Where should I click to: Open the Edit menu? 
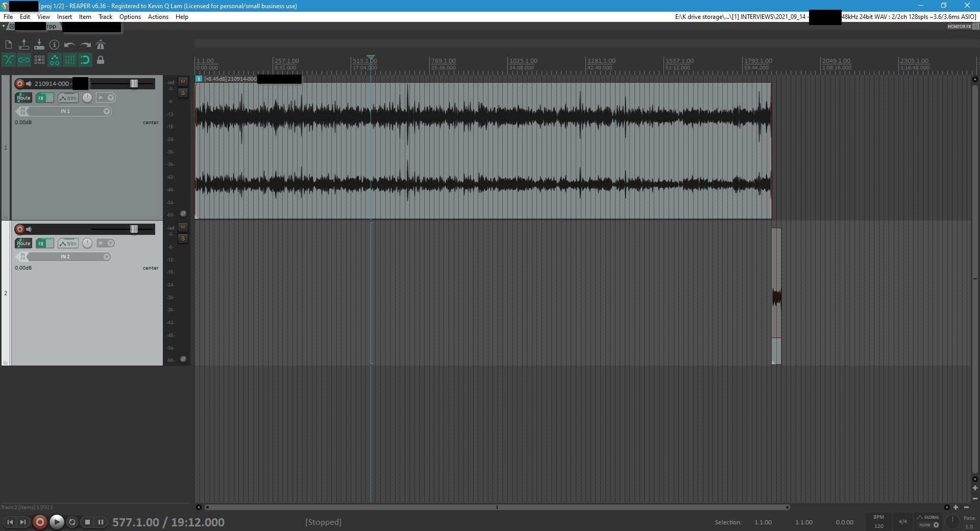pyautogui.click(x=24, y=17)
